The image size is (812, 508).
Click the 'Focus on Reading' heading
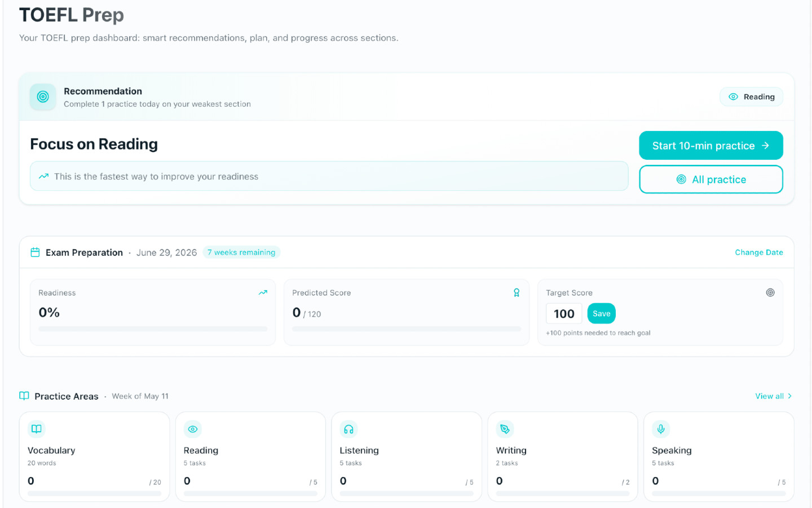click(x=94, y=144)
